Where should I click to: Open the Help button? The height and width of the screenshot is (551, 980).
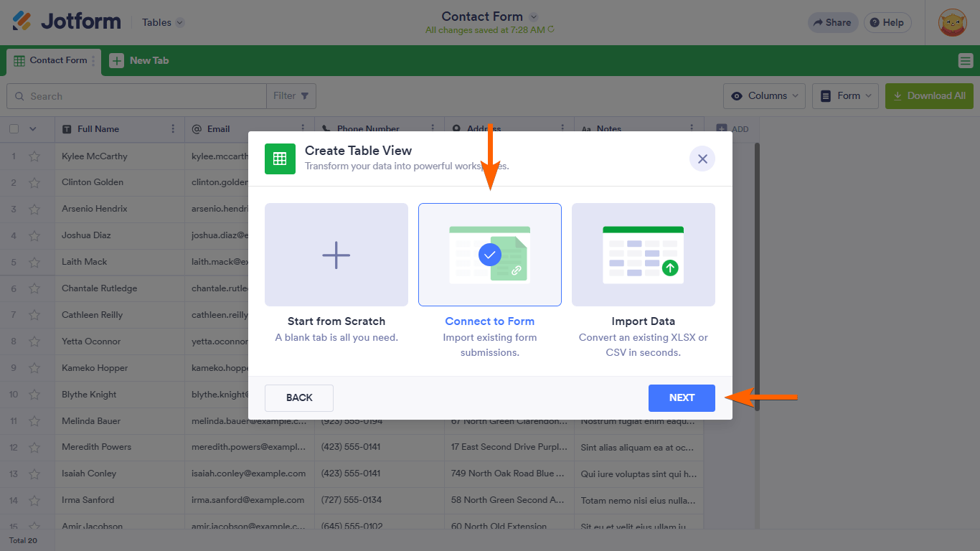(x=887, y=22)
